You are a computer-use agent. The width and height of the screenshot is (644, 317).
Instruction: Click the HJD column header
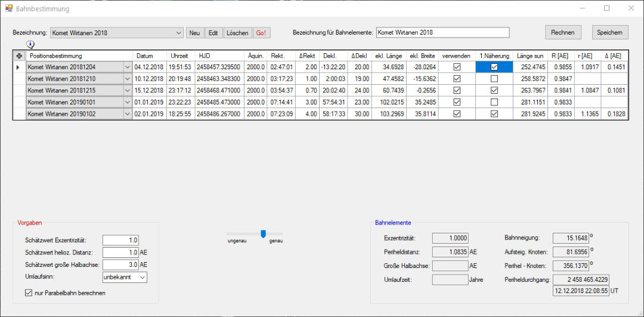click(x=205, y=56)
